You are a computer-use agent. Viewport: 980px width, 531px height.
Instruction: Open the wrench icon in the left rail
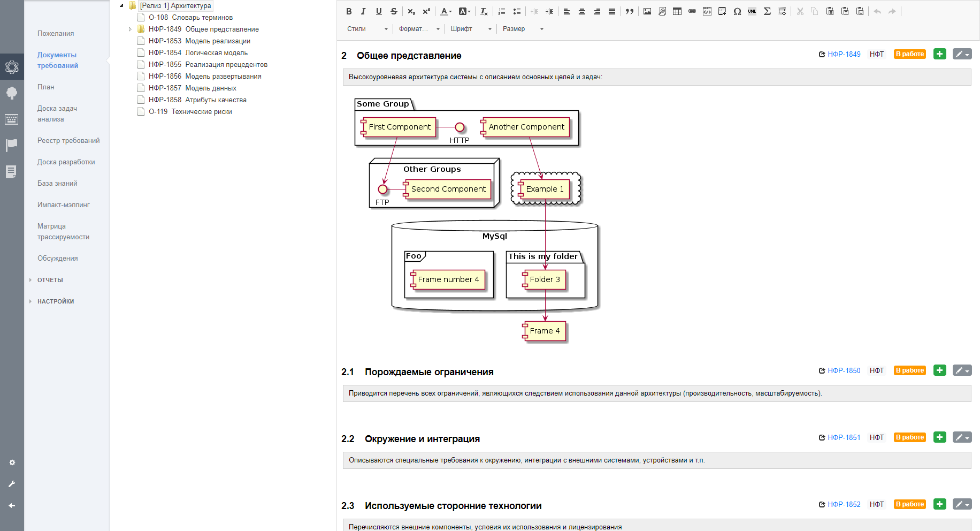12,484
